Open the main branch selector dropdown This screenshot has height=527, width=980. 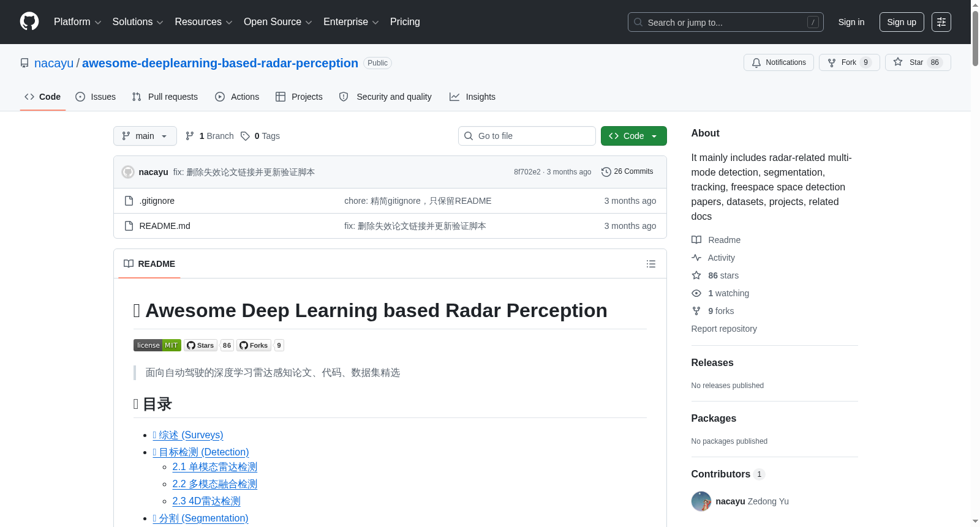(x=145, y=136)
